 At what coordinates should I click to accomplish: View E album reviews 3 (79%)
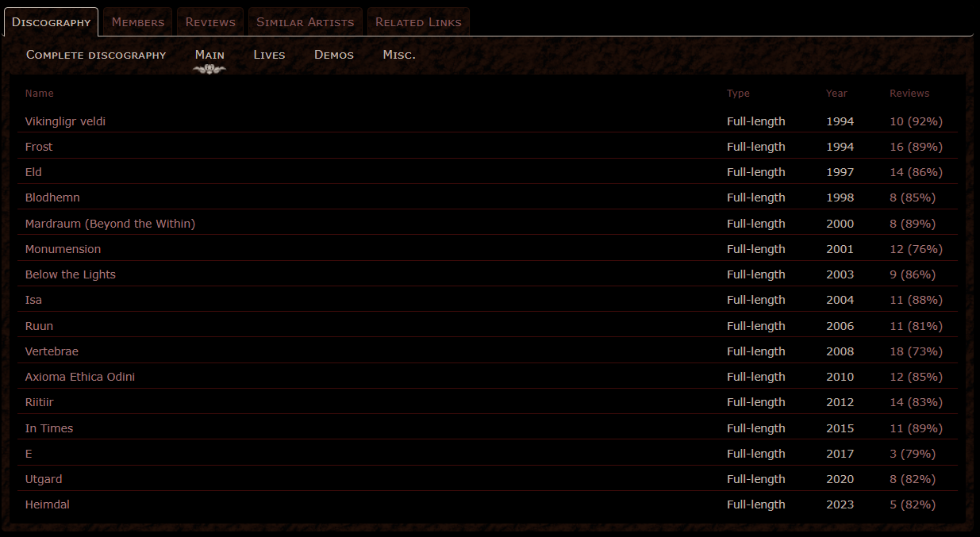point(913,454)
